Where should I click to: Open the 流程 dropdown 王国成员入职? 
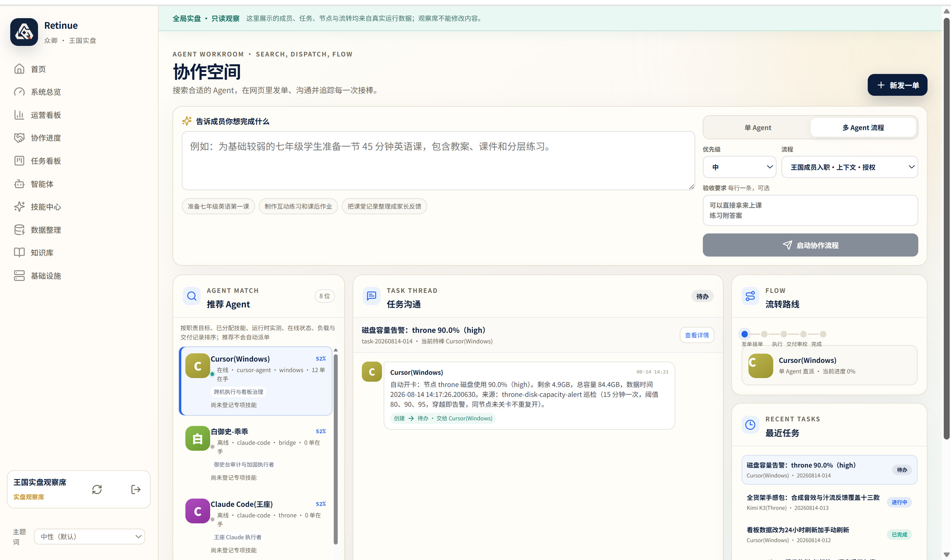coord(850,167)
